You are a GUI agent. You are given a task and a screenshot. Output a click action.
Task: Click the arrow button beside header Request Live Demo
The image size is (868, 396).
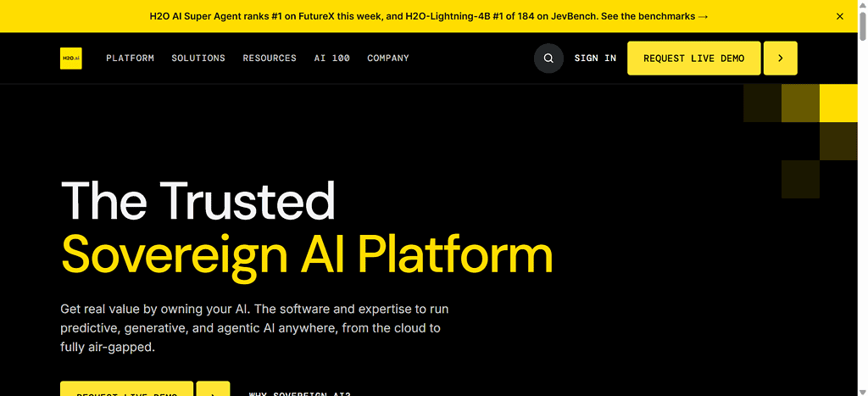(x=781, y=59)
